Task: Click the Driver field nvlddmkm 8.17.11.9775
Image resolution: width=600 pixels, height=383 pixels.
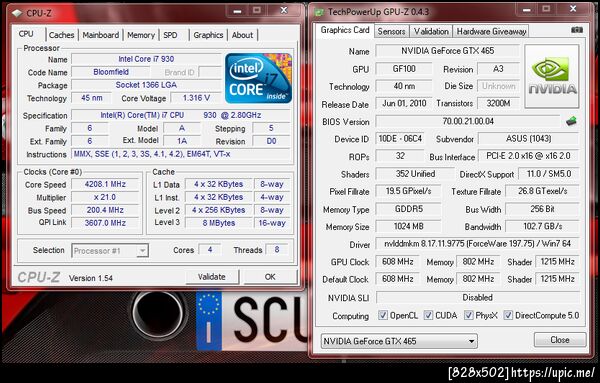Action: pyautogui.click(x=477, y=243)
